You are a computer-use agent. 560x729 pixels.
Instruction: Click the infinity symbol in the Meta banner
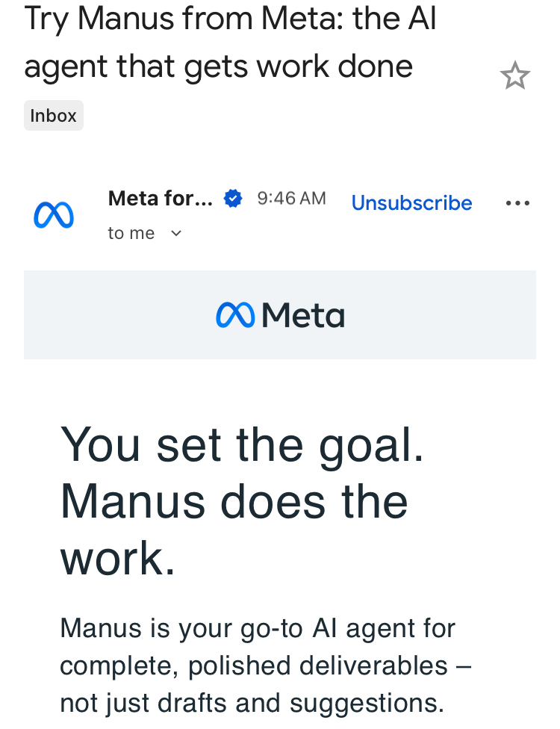pyautogui.click(x=234, y=316)
